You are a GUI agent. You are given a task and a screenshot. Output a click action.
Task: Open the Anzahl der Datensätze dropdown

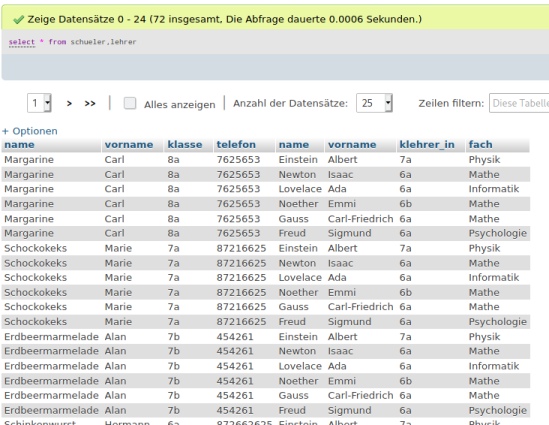click(374, 103)
